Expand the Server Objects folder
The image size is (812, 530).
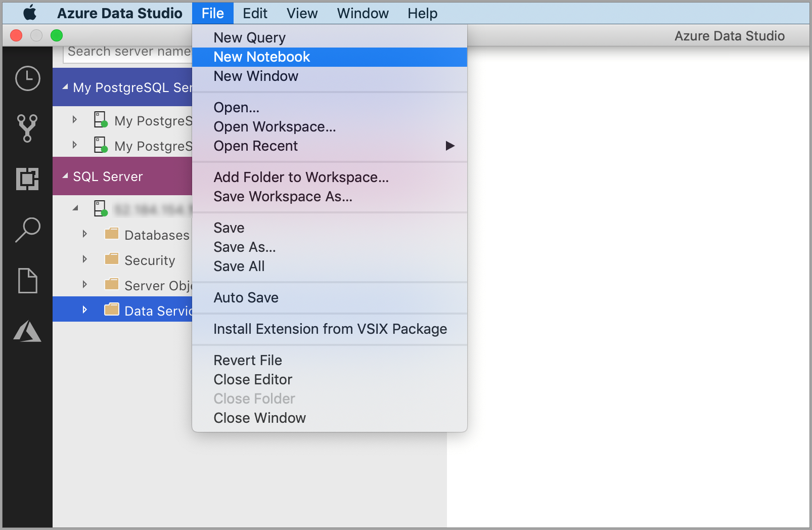pos(85,285)
